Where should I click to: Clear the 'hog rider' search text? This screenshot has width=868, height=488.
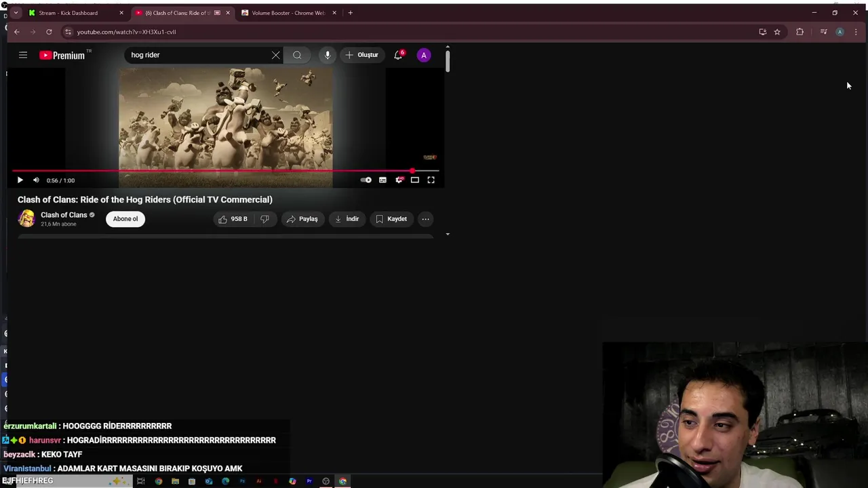click(x=275, y=55)
